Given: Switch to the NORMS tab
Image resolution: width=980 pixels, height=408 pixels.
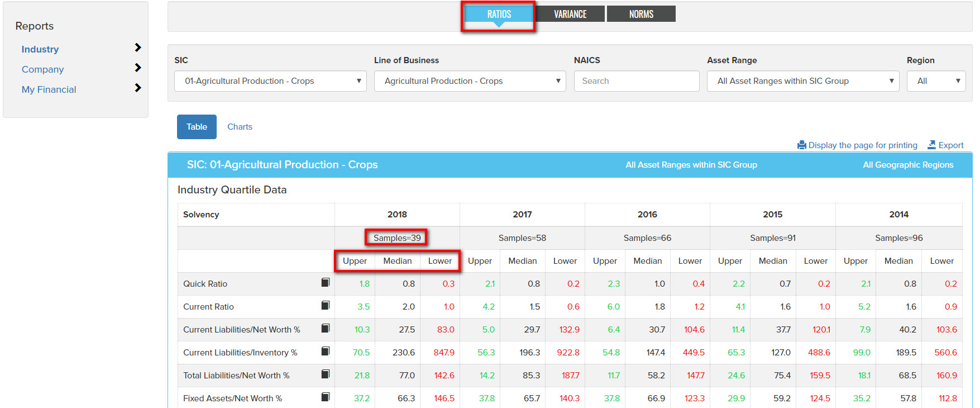Looking at the screenshot, I should tap(641, 14).
